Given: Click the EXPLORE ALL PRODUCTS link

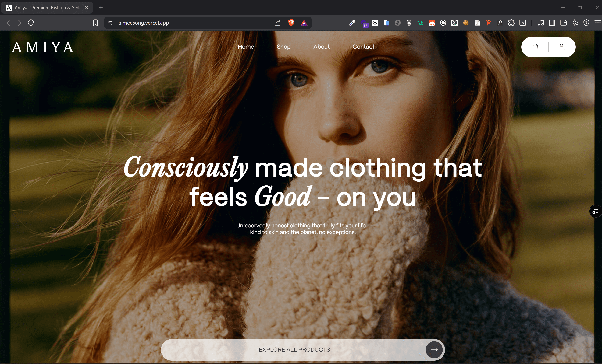Looking at the screenshot, I should click(294, 349).
